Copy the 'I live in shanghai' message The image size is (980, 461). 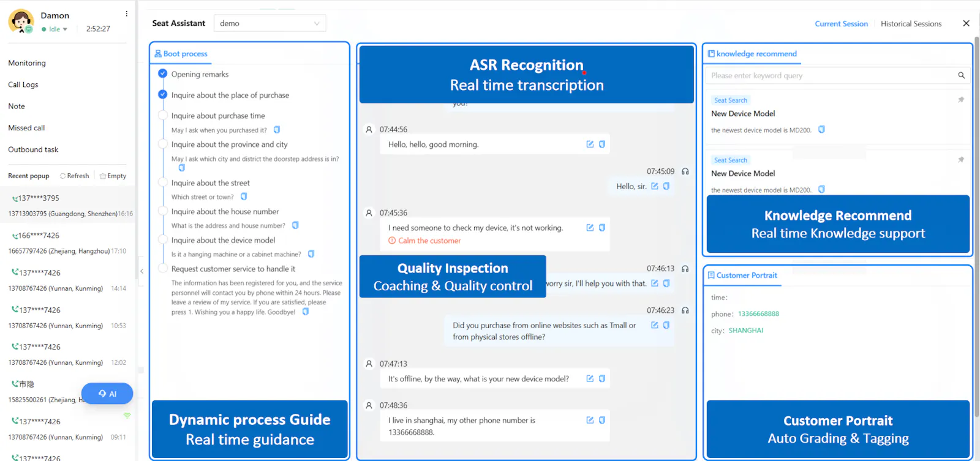(602, 420)
